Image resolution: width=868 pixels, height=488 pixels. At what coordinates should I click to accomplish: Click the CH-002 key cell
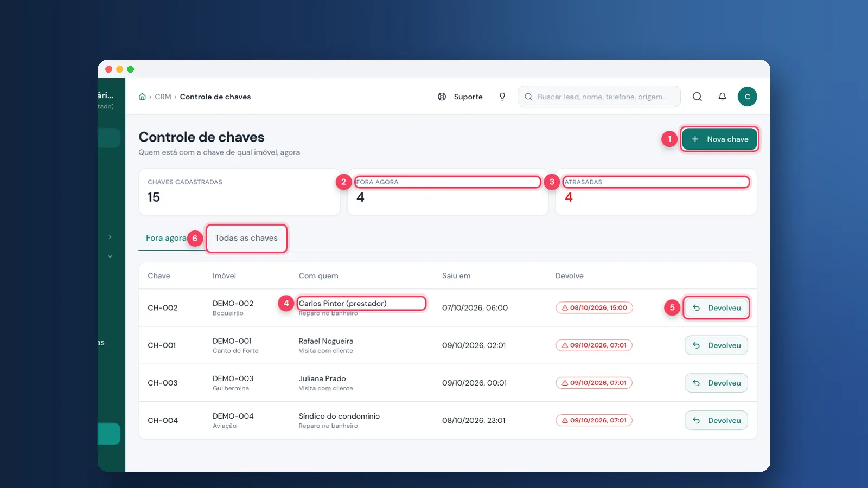coord(163,308)
